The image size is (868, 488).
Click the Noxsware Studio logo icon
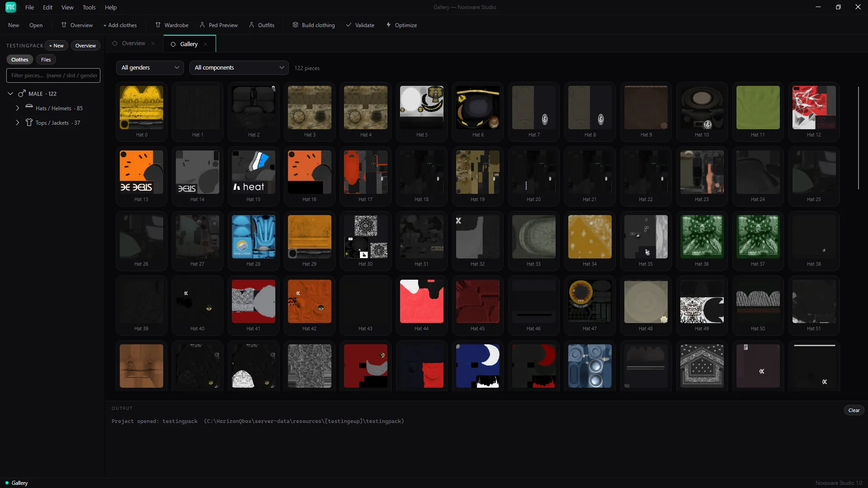click(11, 7)
